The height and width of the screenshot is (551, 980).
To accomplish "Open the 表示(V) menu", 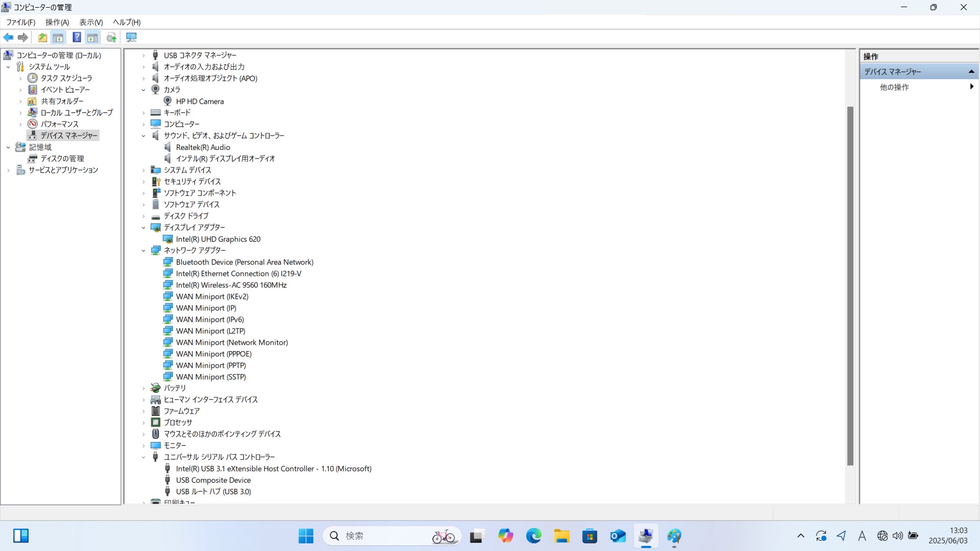I will click(x=91, y=22).
